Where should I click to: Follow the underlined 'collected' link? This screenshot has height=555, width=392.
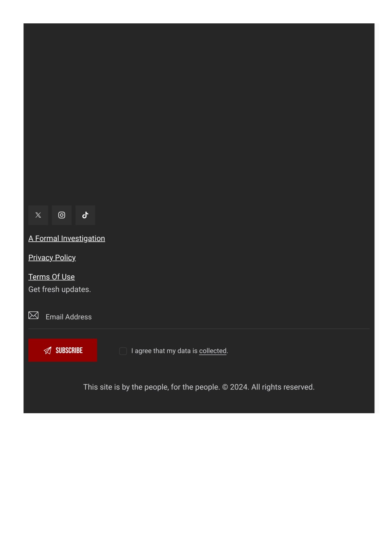[213, 351]
